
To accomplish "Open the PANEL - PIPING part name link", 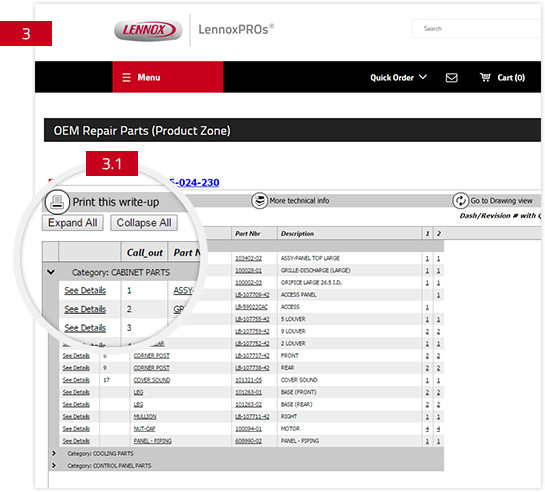I will [153, 441].
